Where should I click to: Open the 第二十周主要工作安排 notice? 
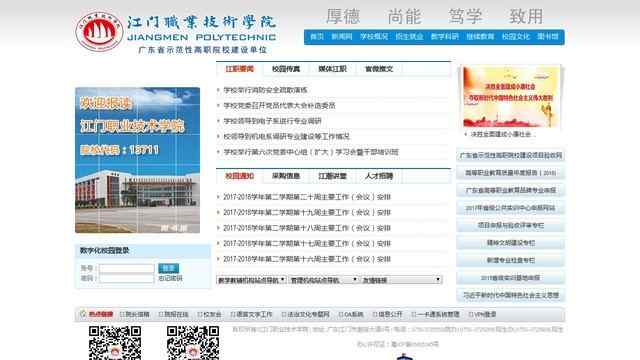(x=307, y=197)
